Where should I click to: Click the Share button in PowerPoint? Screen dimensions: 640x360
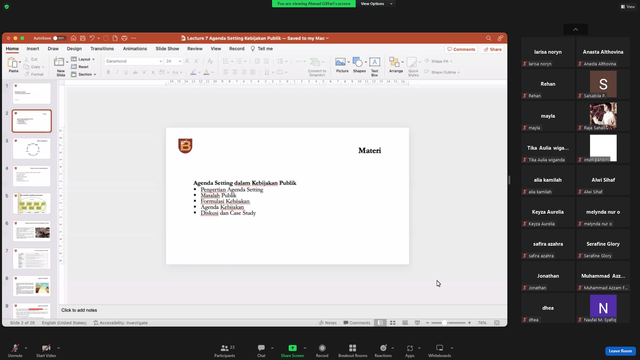[493, 49]
